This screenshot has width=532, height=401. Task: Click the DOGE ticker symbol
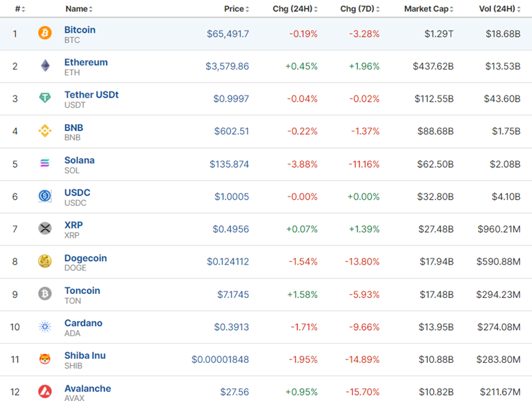click(x=75, y=268)
